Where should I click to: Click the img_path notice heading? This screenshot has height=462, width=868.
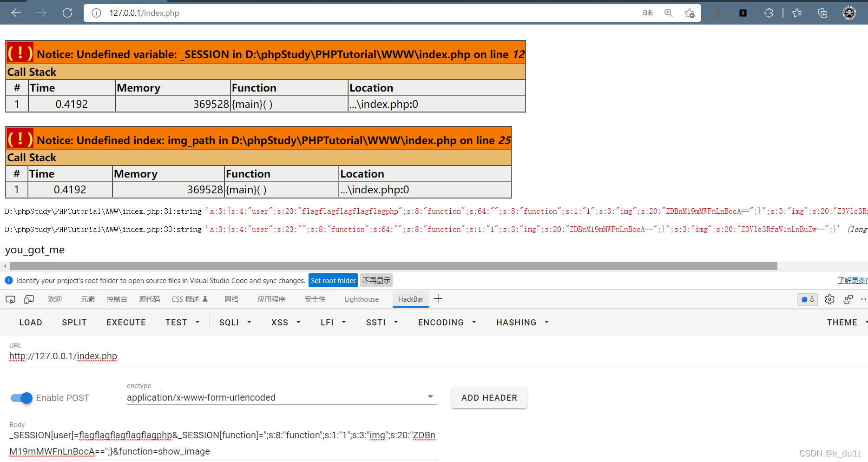point(259,138)
